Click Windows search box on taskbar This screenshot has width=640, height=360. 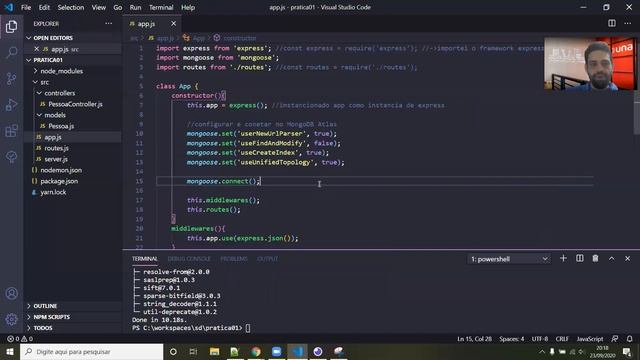point(92,351)
